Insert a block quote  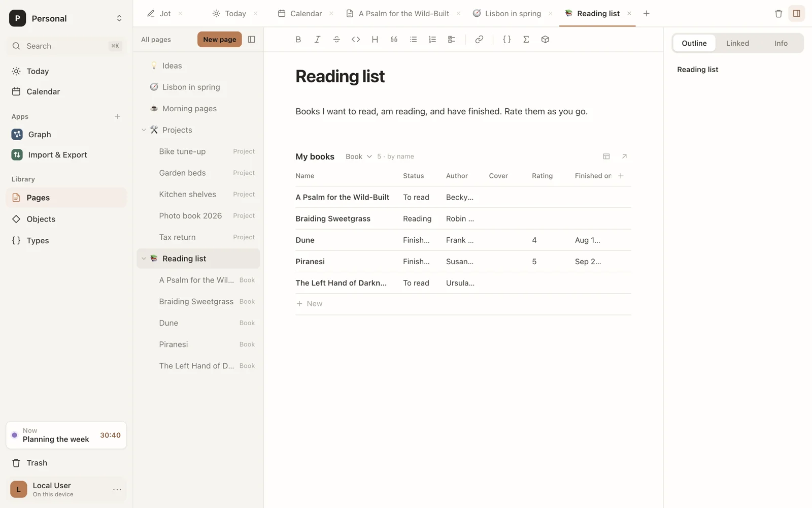pyautogui.click(x=394, y=39)
